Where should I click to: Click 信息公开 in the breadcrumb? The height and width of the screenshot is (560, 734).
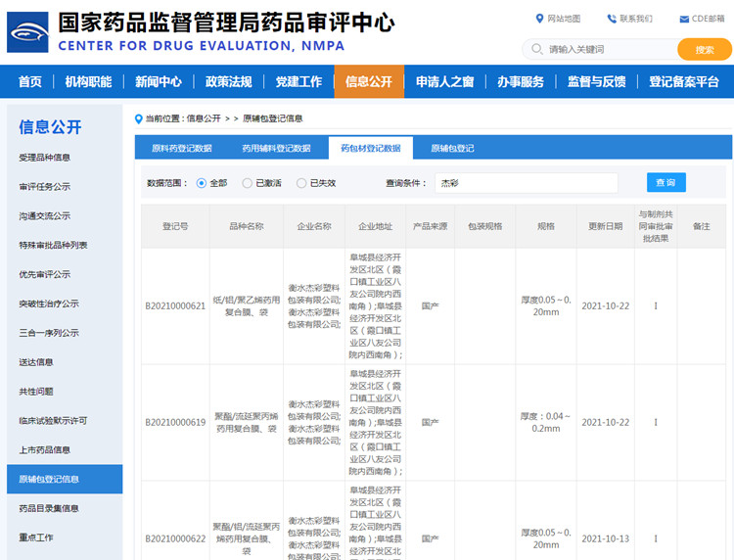click(204, 118)
